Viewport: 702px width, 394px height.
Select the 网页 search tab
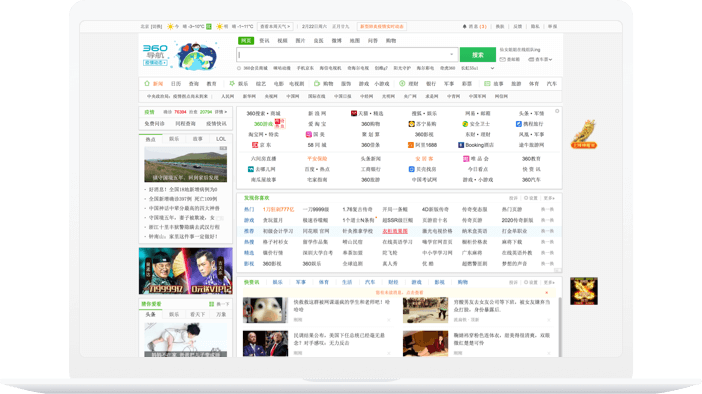click(246, 41)
